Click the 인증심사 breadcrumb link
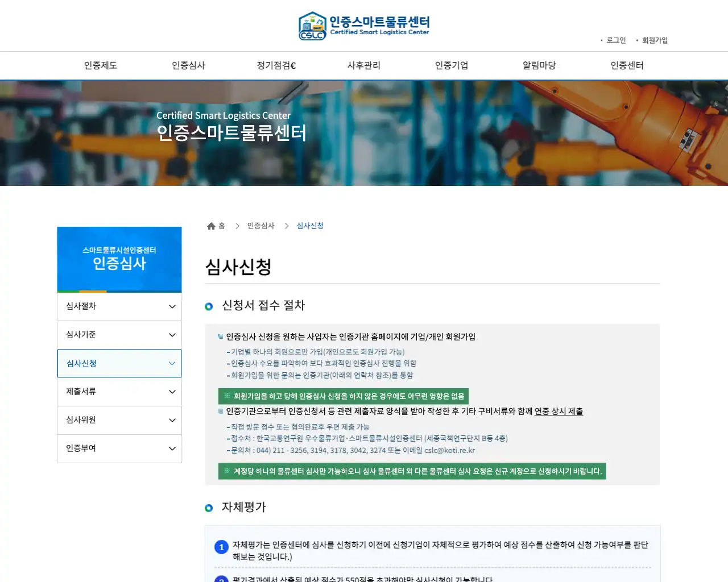This screenshot has height=582, width=728. [x=260, y=226]
